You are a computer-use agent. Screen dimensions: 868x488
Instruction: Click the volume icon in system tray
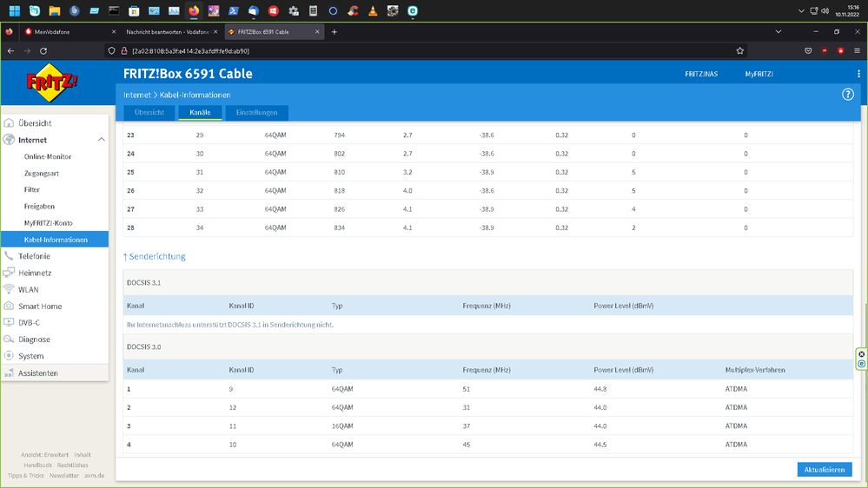tap(825, 11)
